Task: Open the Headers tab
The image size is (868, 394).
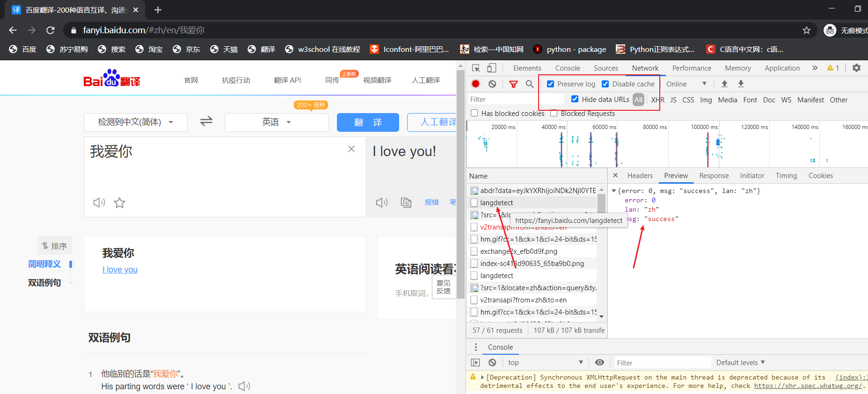Action: (640, 176)
